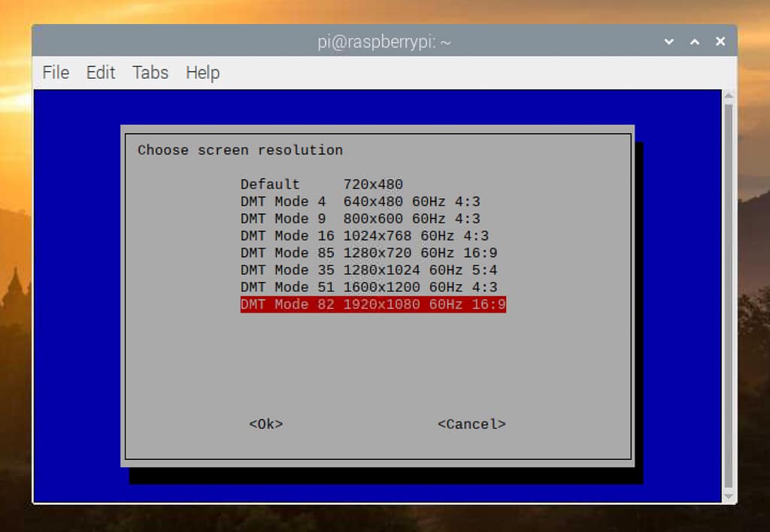Choose DMT Mode 4 640x480 option
770x532 pixels.
pyautogui.click(x=360, y=201)
